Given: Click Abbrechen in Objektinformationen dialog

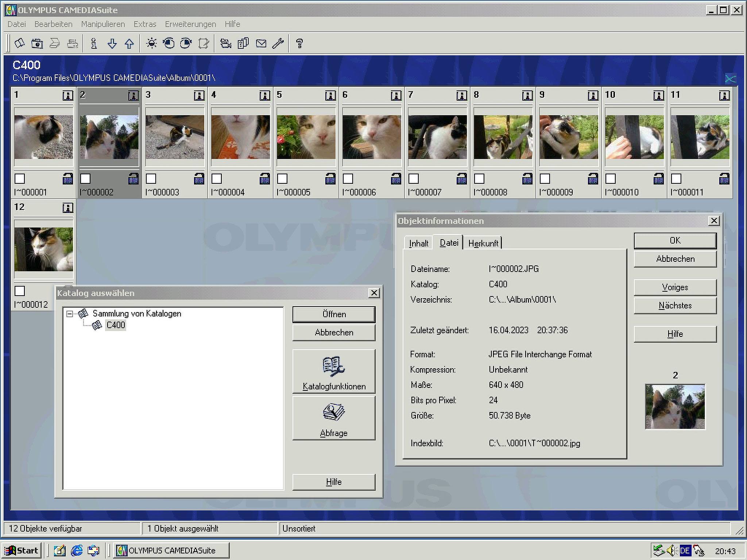Looking at the screenshot, I should (676, 259).
